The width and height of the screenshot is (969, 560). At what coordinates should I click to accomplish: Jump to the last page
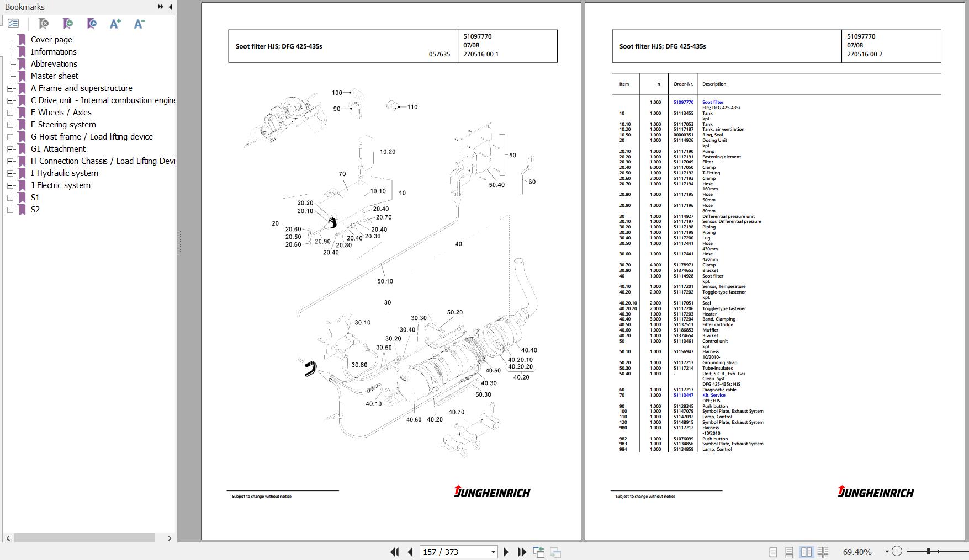pyautogui.click(x=522, y=552)
